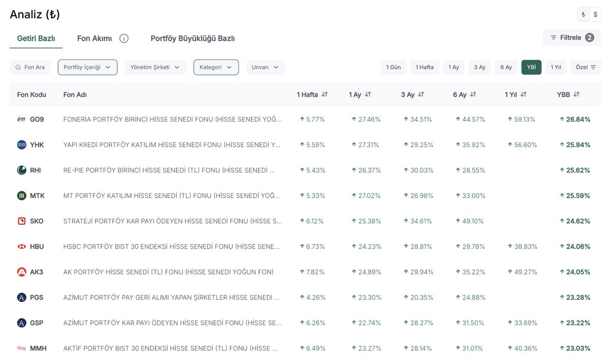Click the AK3 Ak Portföy logo
This screenshot has height=364, width=610.
click(x=21, y=272)
